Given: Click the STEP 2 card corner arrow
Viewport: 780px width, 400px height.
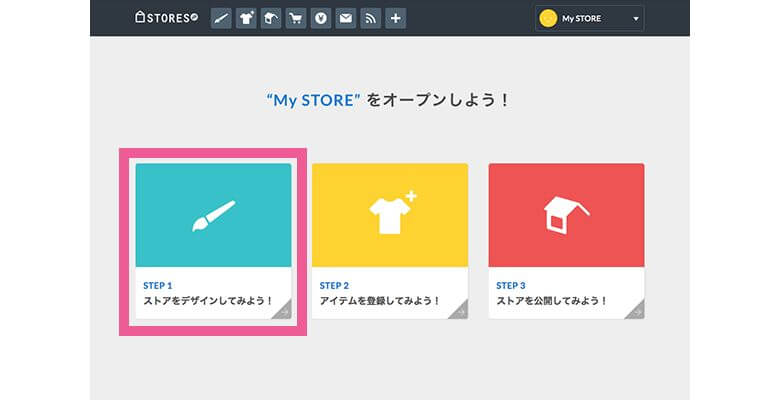Looking at the screenshot, I should [x=460, y=312].
